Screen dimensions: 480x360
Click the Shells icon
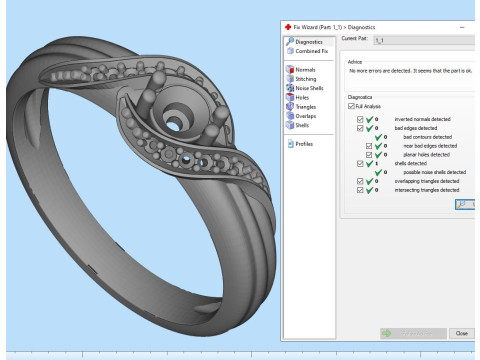click(x=290, y=125)
